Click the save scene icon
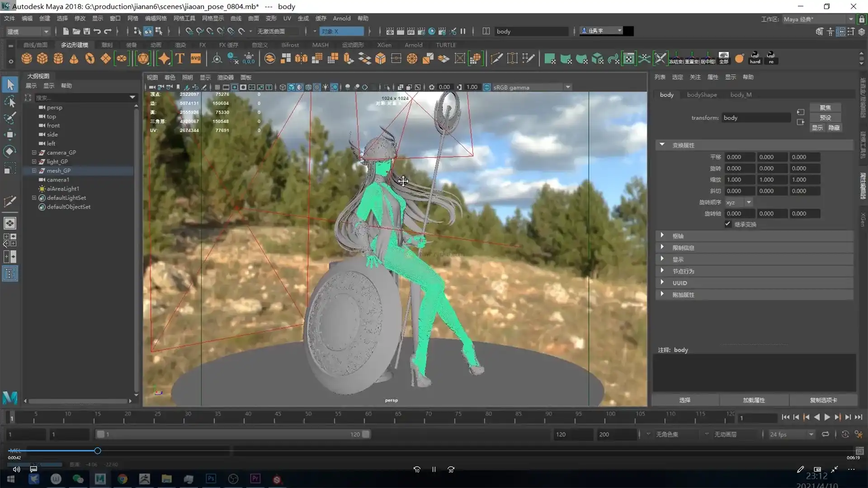This screenshot has width=868, height=488. coord(87,31)
